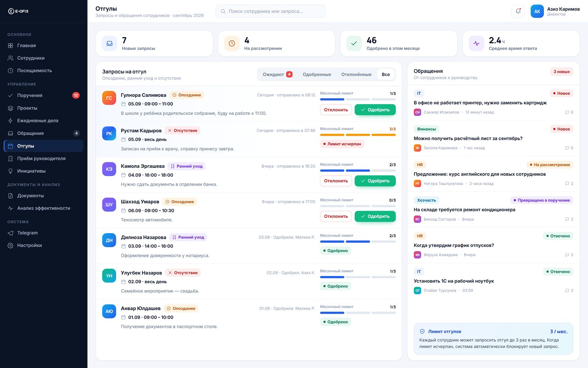Open notifications bell icon
The image size is (588, 368).
518,11
